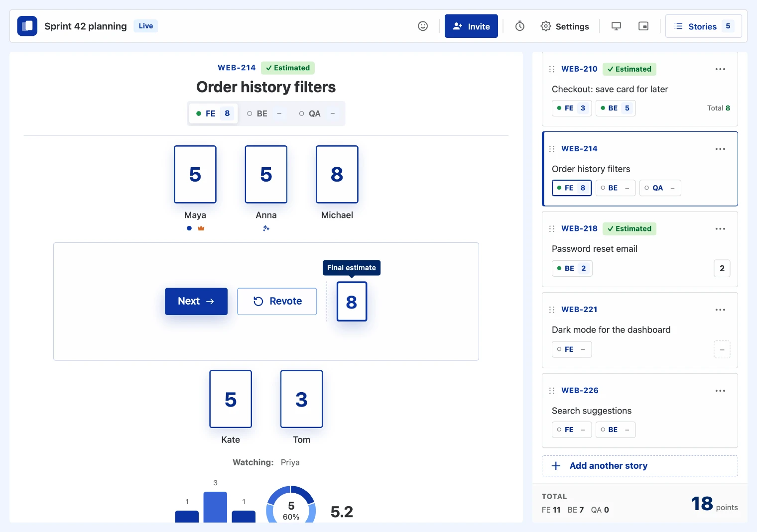Open the more options menu for WEB-214
The height and width of the screenshot is (532, 757).
point(720,149)
